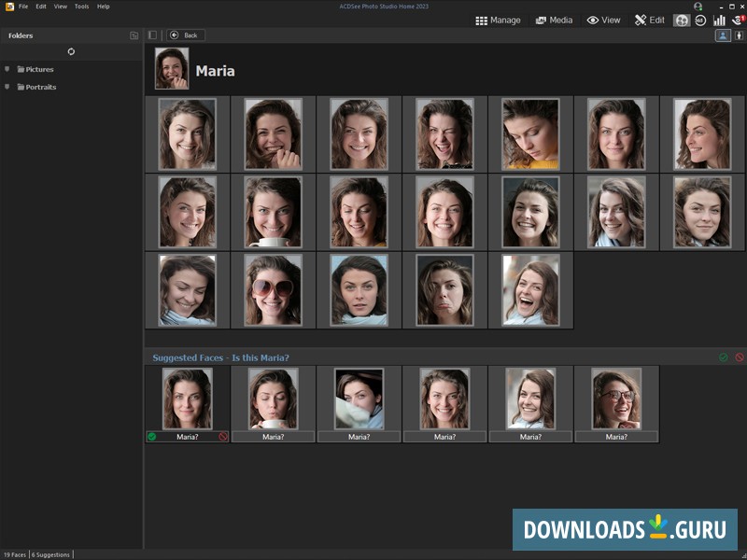Accept all suggested faces with green check
The width and height of the screenshot is (747, 560).
[x=723, y=357]
